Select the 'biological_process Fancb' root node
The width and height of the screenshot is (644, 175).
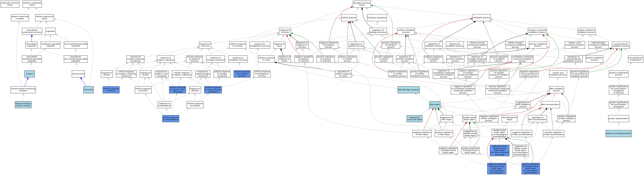pyautogui.click(x=362, y=4)
